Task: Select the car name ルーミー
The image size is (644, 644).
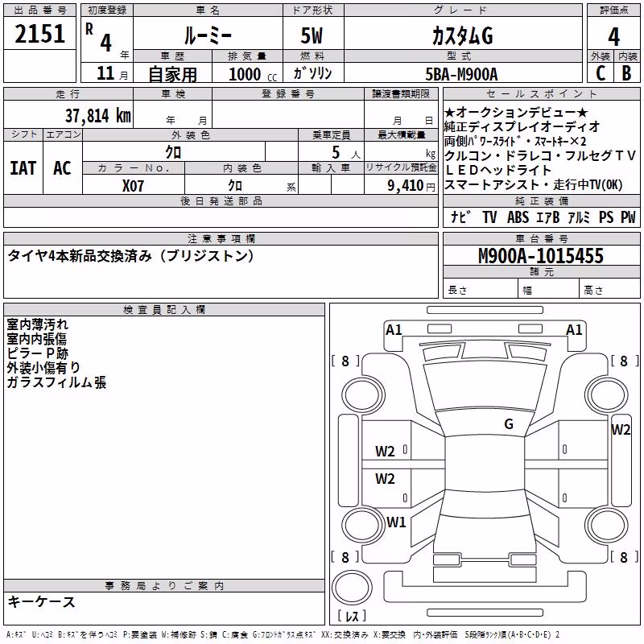Action: [x=208, y=36]
